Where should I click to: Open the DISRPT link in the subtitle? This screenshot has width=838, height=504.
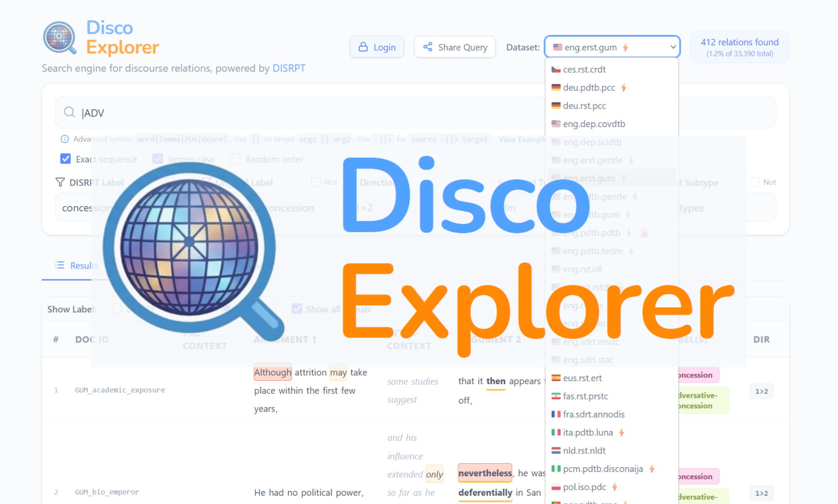tap(289, 68)
